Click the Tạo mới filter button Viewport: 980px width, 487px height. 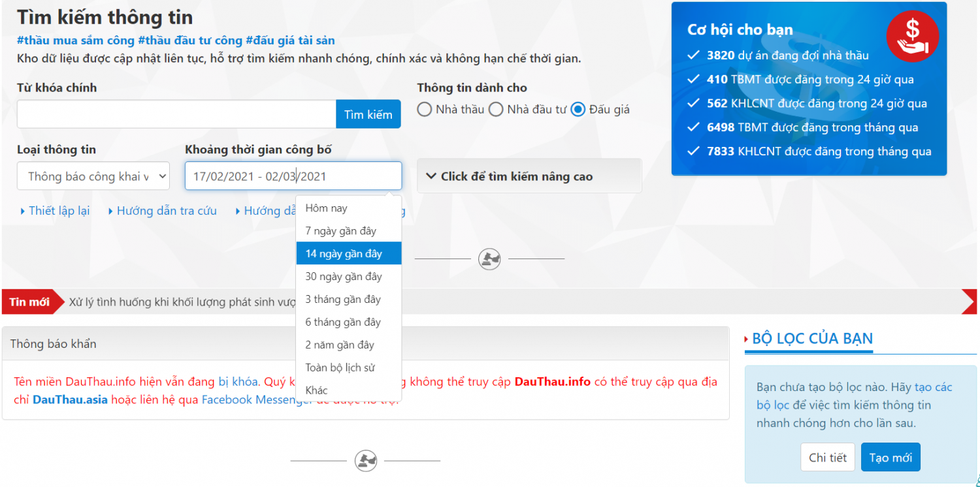pos(890,458)
